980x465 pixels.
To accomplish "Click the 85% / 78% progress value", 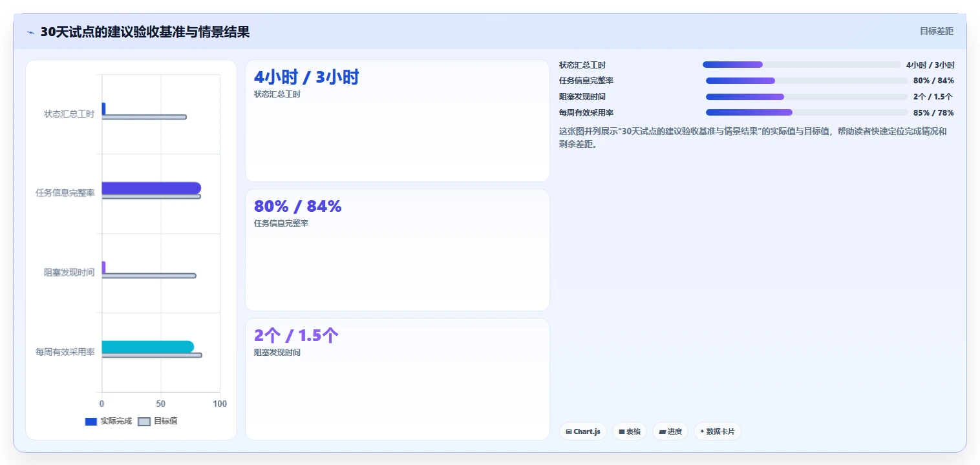I will point(933,113).
